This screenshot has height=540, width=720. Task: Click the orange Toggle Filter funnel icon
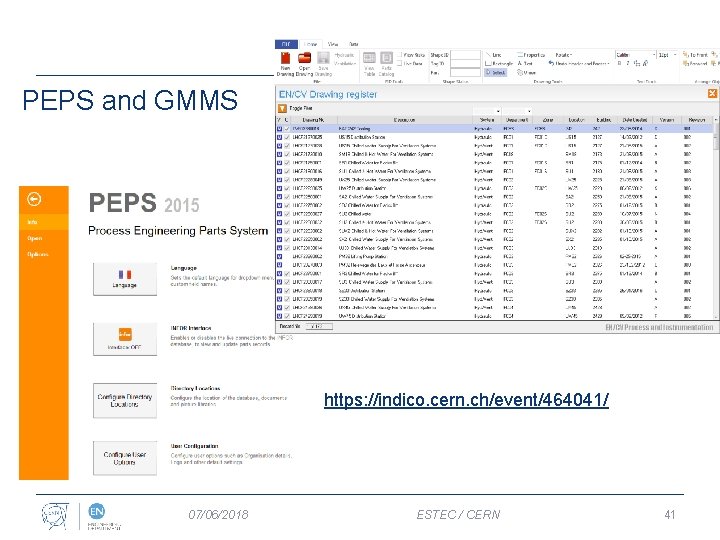pyautogui.click(x=282, y=108)
